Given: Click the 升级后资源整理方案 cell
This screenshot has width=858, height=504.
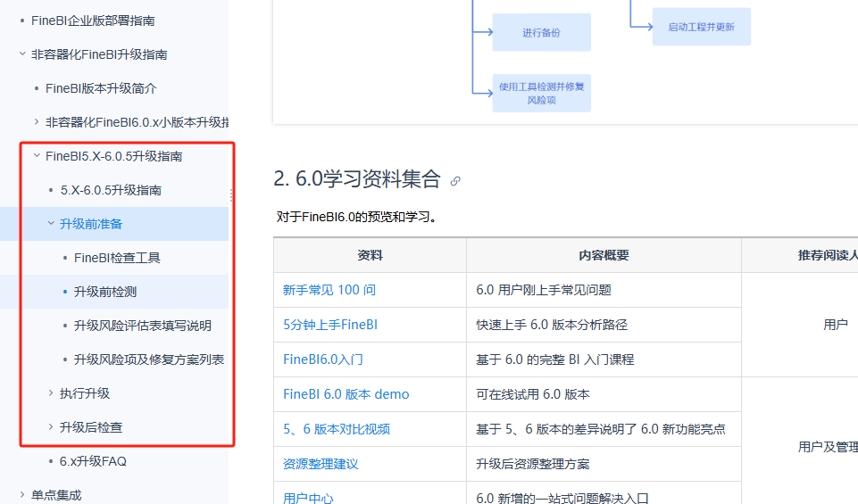Looking at the screenshot, I should coord(604,464).
